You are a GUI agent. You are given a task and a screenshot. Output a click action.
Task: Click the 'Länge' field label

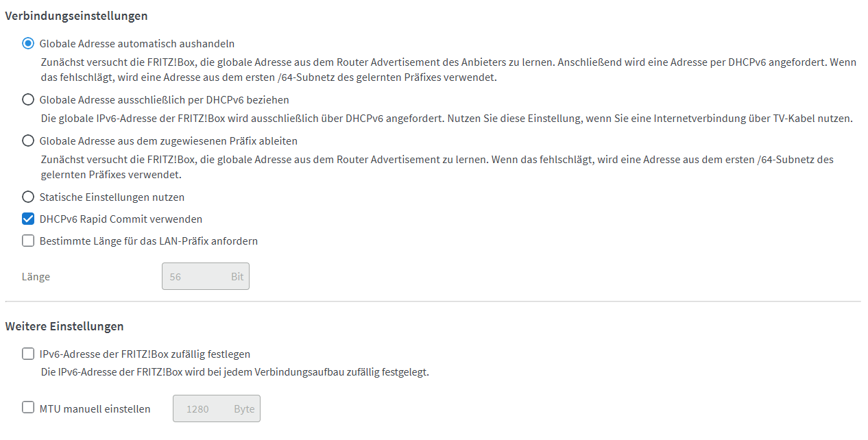click(36, 277)
